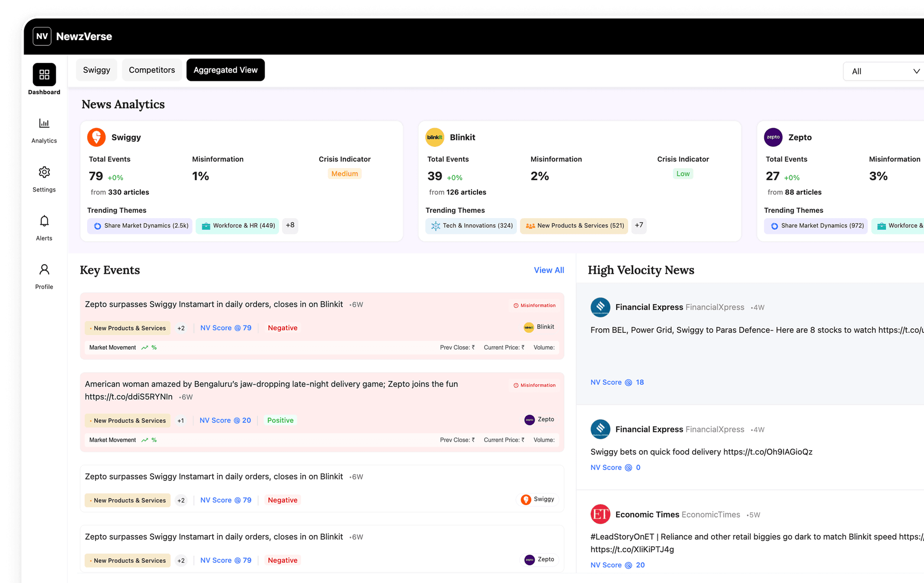Open From BEL, Power Grid news post

point(757,330)
